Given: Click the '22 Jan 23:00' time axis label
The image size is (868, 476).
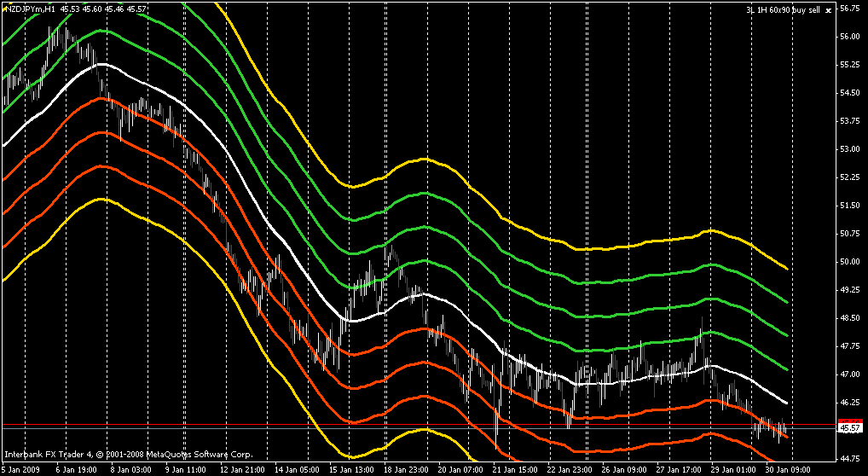Looking at the screenshot, I should [x=570, y=469].
